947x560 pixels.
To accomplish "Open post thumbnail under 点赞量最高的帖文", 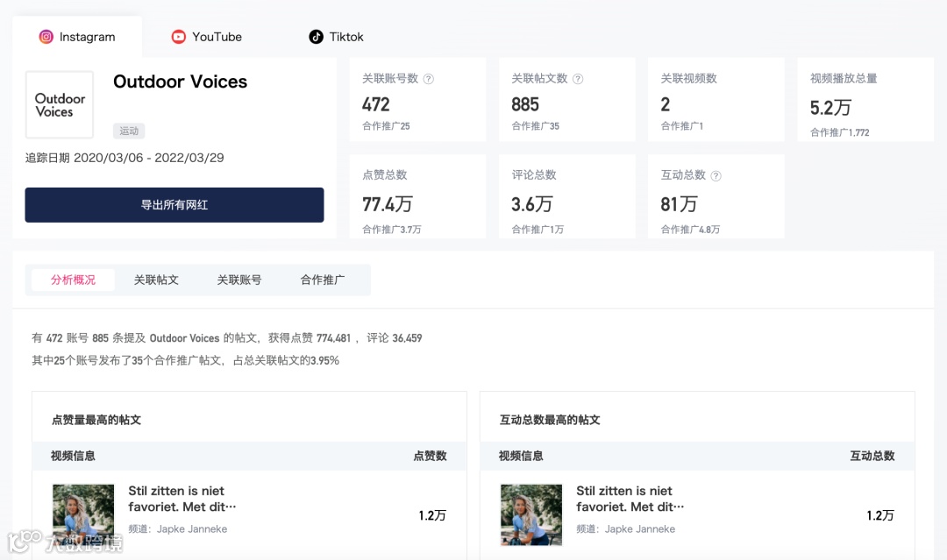I will pyautogui.click(x=83, y=514).
